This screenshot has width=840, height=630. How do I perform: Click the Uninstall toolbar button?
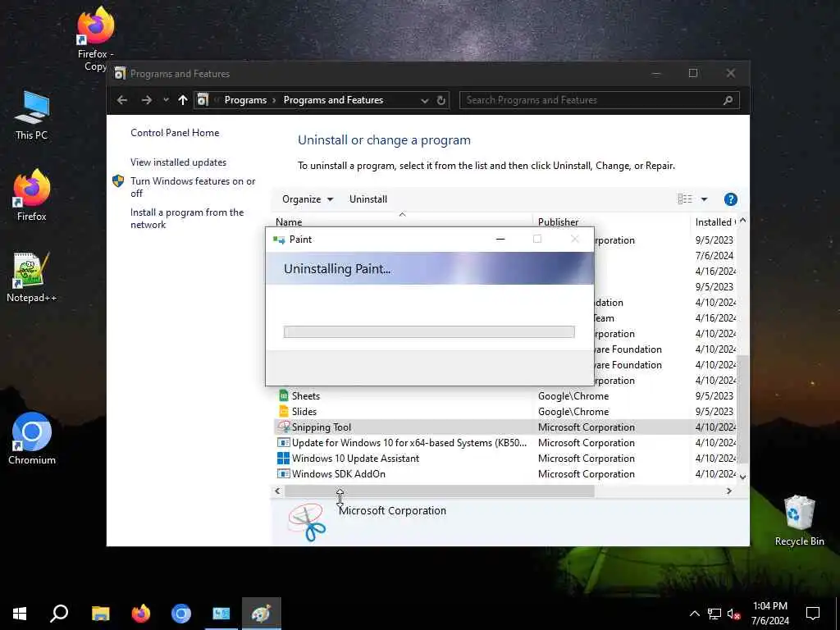point(368,199)
